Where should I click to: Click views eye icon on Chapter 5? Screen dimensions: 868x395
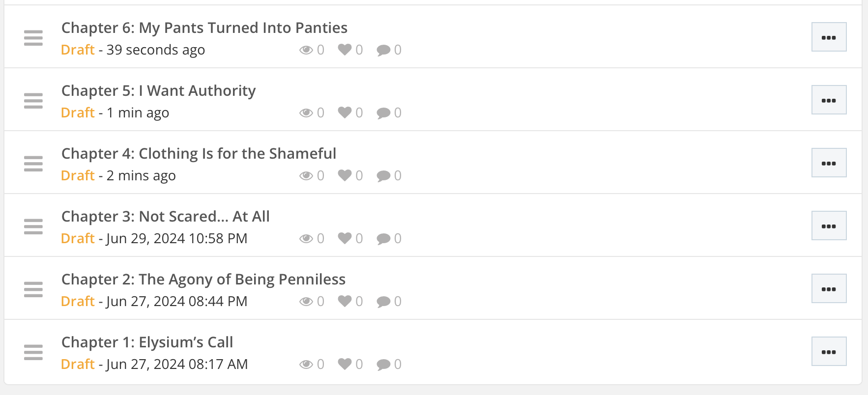coord(306,113)
